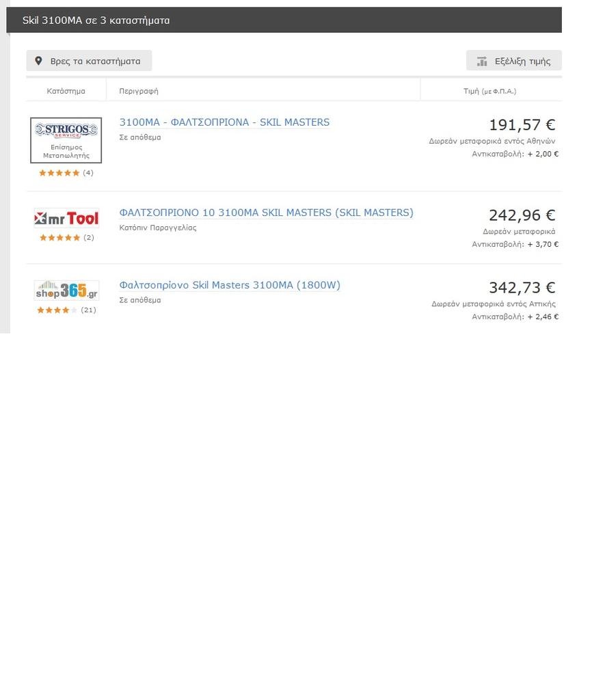
Task: Click the 'Τιμή (με Φ.Π.Α.)' column header
Action: (x=489, y=91)
